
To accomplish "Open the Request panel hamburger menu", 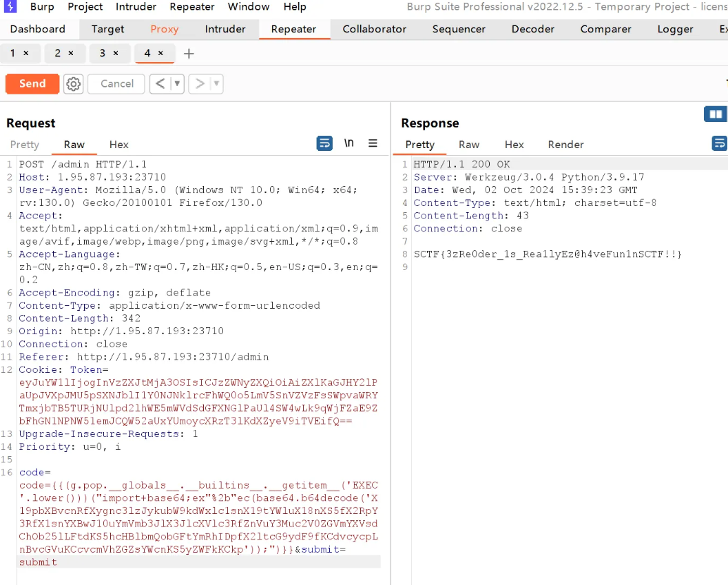I will [x=373, y=143].
